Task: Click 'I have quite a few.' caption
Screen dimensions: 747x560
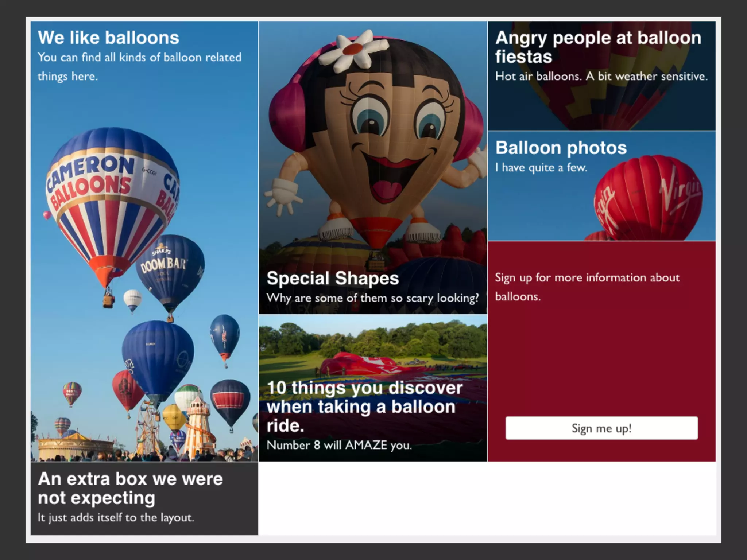Action: point(541,168)
